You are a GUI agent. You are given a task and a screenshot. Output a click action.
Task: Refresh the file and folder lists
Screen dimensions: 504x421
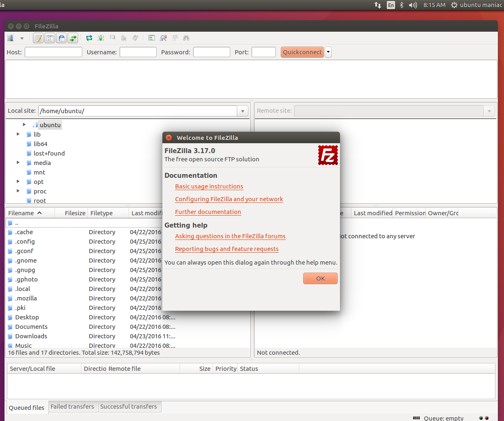tap(89, 38)
